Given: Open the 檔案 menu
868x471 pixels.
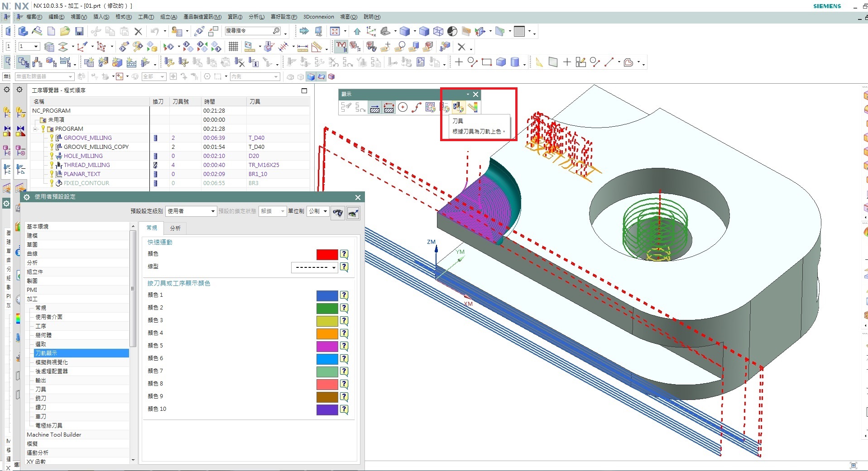Looking at the screenshot, I should tap(34, 17).
